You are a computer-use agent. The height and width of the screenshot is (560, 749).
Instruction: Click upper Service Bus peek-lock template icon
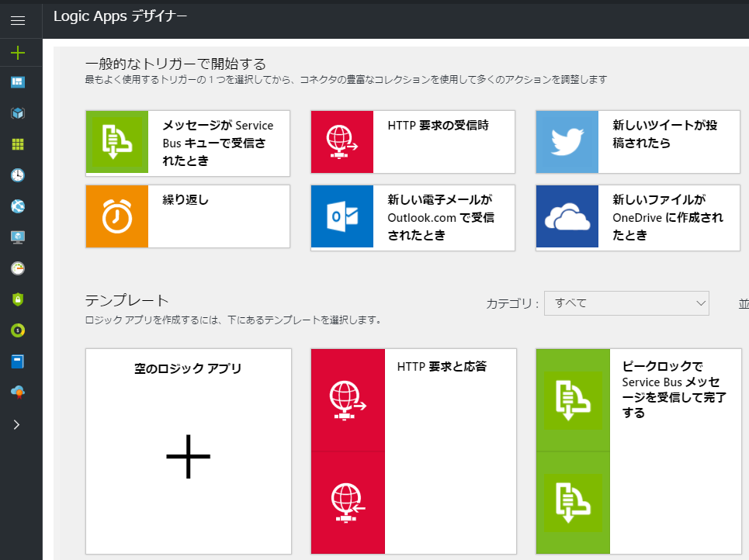click(x=573, y=400)
